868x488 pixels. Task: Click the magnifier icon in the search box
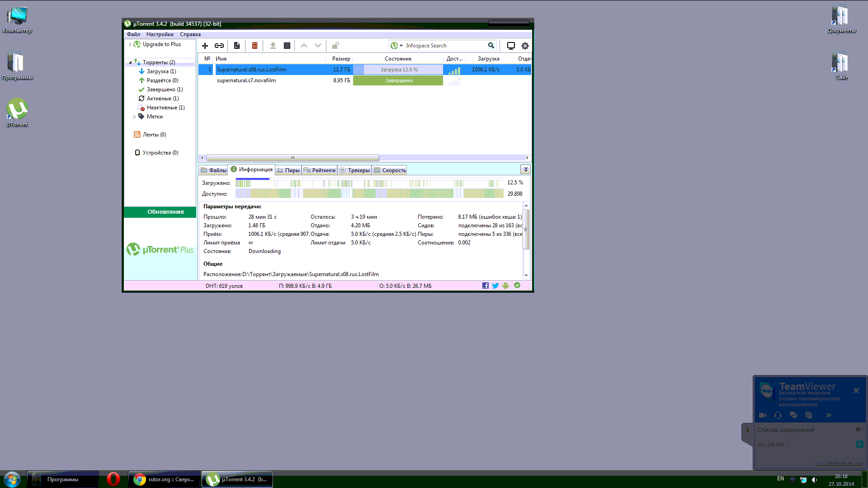[x=491, y=46]
